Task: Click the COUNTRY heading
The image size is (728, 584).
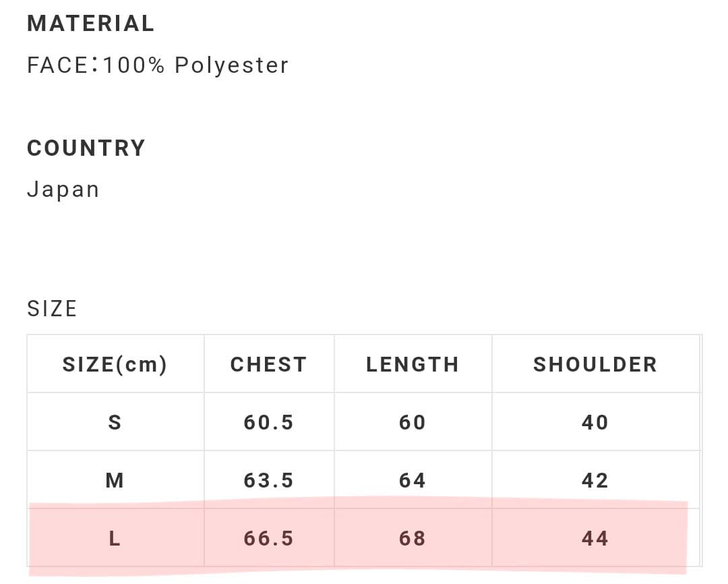Action: click(86, 148)
